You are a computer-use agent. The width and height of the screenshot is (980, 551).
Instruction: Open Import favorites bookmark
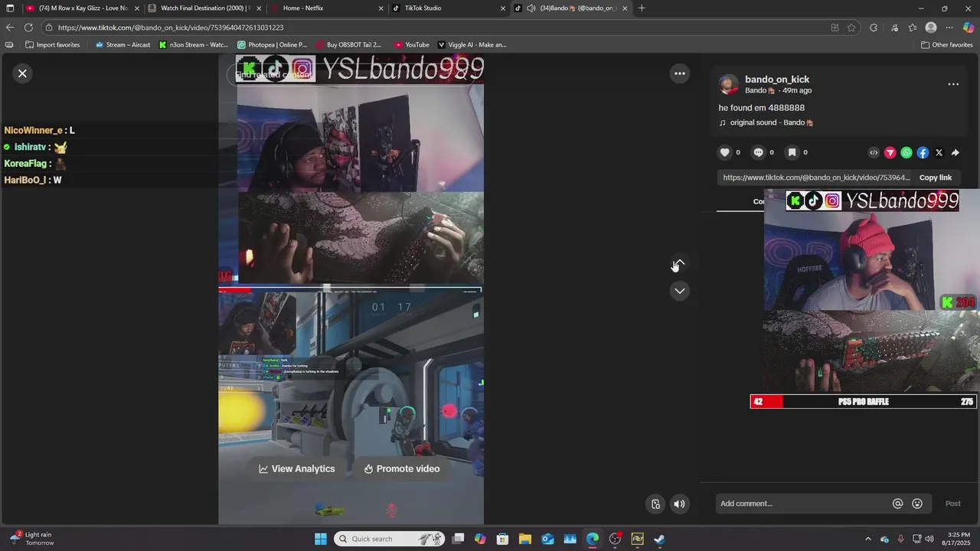coord(52,45)
